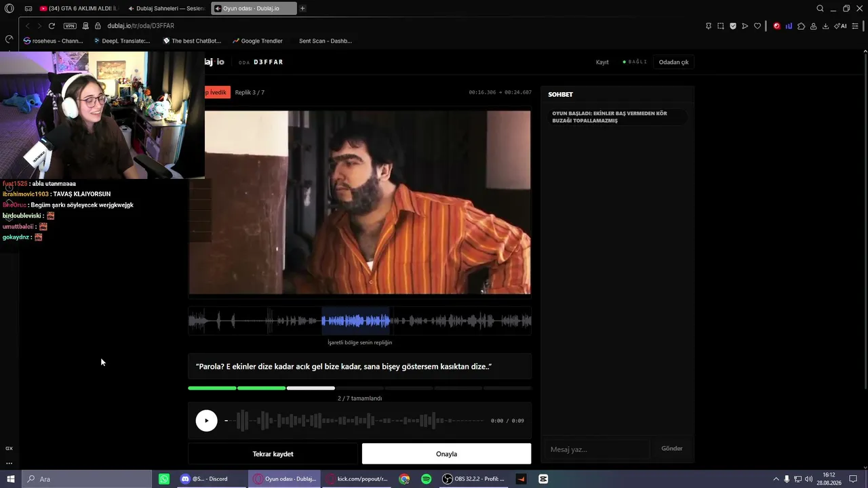Image resolution: width=868 pixels, height=488 pixels.
Task: Play back the recorded voice clip
Action: pos(206,421)
